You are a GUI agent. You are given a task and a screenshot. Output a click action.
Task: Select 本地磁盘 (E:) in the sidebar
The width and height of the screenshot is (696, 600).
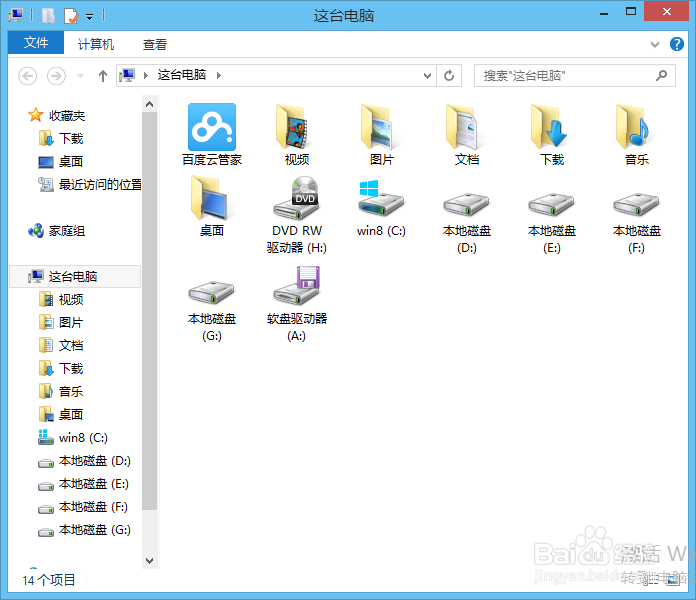[x=84, y=484]
